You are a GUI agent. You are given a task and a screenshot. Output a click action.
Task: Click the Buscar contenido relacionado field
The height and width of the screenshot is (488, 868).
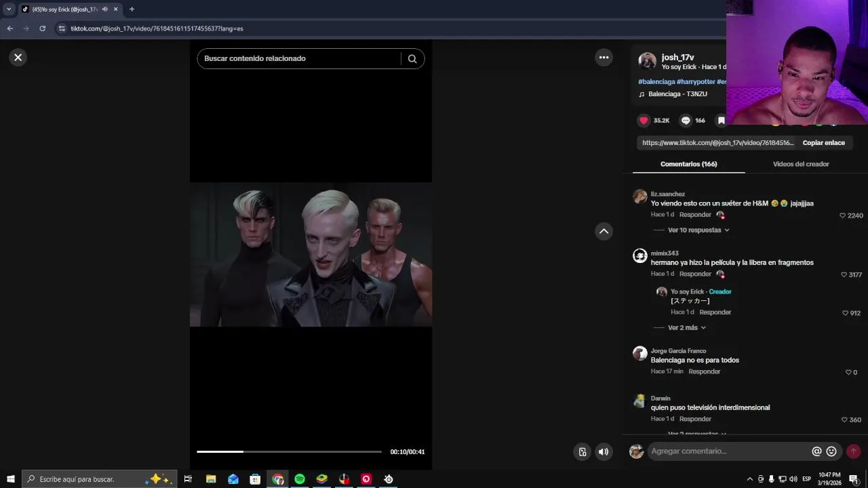click(298, 58)
